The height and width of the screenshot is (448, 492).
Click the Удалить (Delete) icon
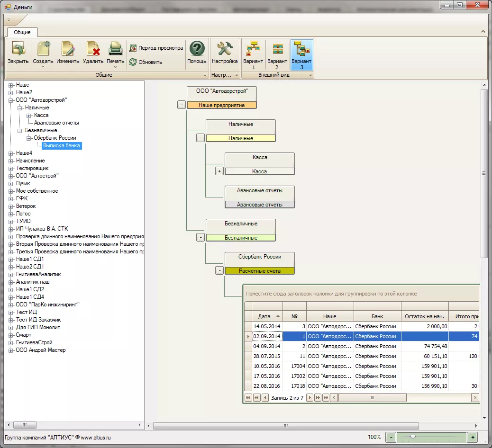point(93,49)
